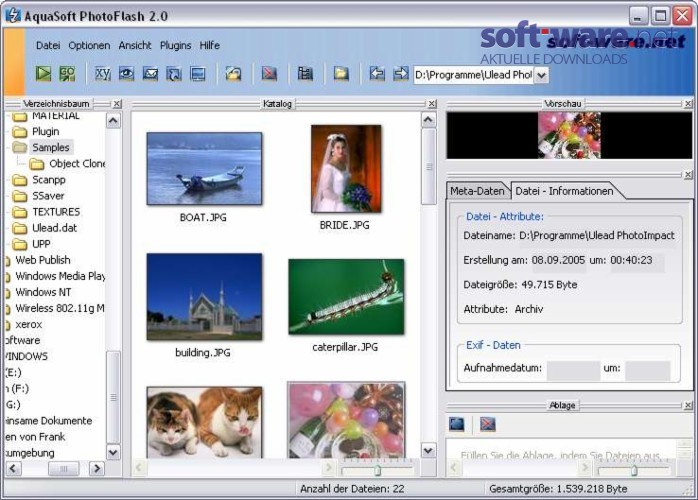Click the Katalog scroll-down arrow
The width and height of the screenshot is (698, 500).
point(428,451)
